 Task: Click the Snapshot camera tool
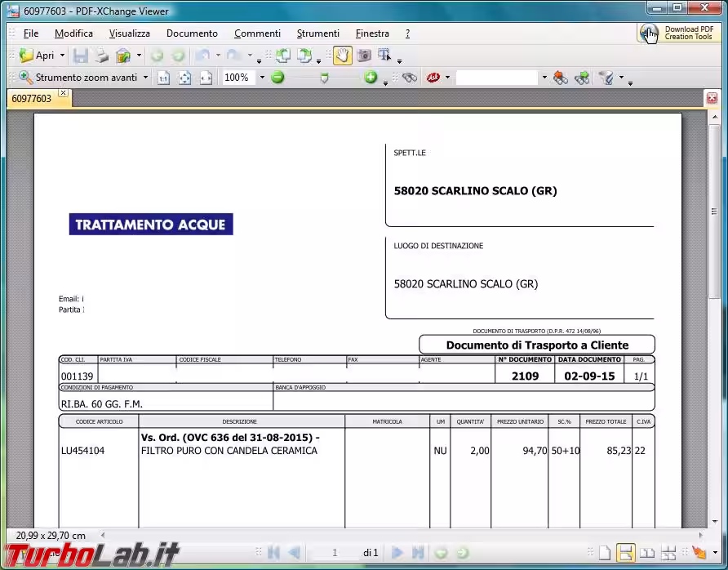pyautogui.click(x=363, y=56)
